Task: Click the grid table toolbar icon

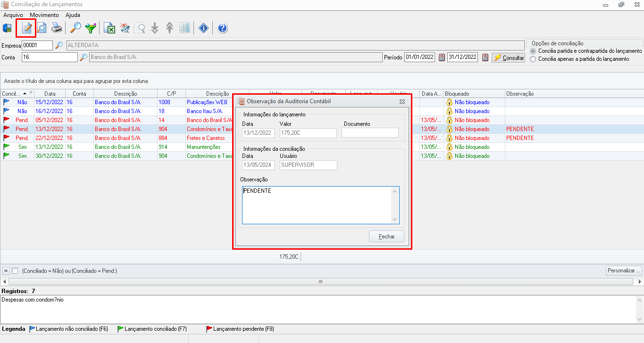Action: point(184,28)
